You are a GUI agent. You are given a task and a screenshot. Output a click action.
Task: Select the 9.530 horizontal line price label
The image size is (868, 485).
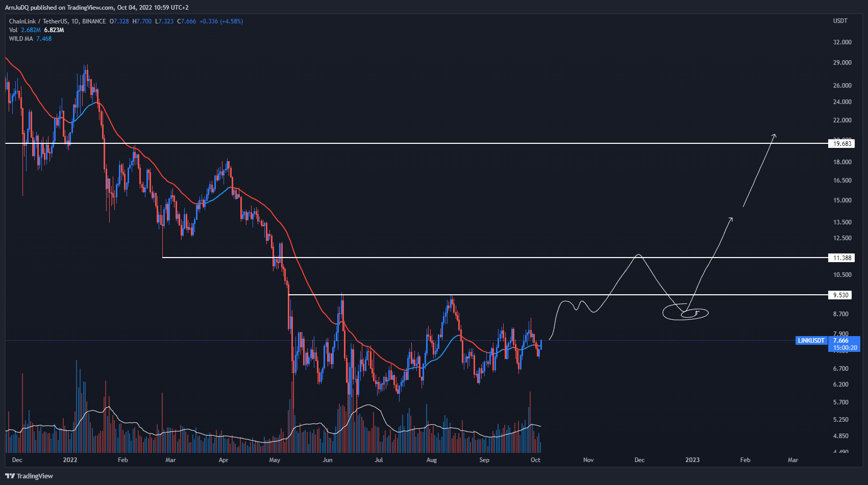(x=841, y=295)
